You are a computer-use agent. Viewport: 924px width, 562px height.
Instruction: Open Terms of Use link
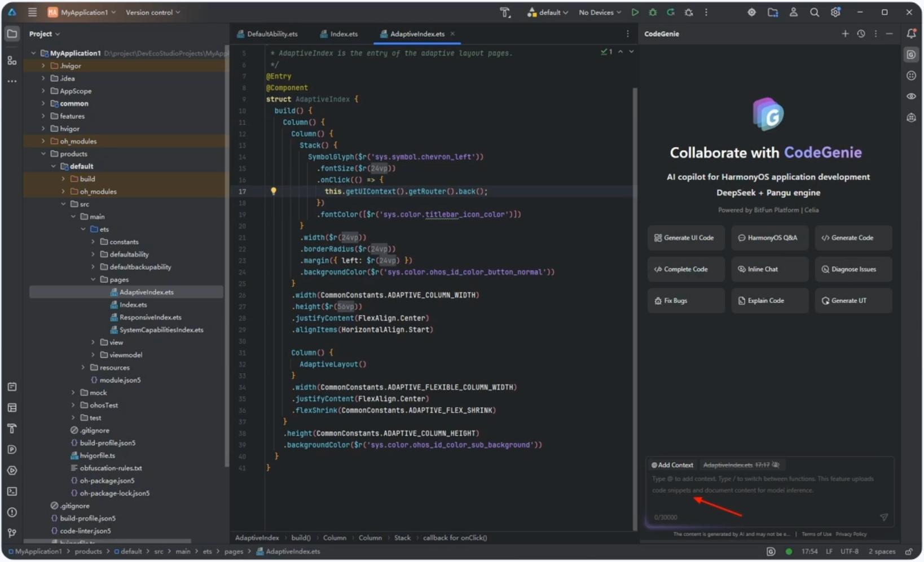coord(816,534)
